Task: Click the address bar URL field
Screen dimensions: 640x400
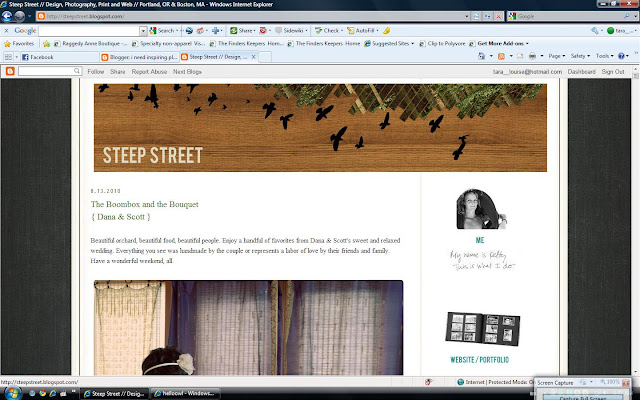Action: (x=253, y=16)
